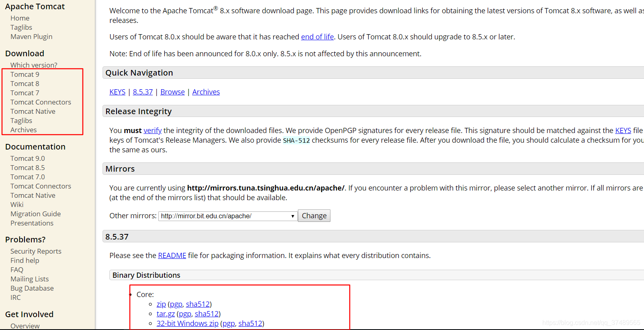Open the Maven Plugin link
Viewport: 644px width, 330px height.
click(31, 37)
